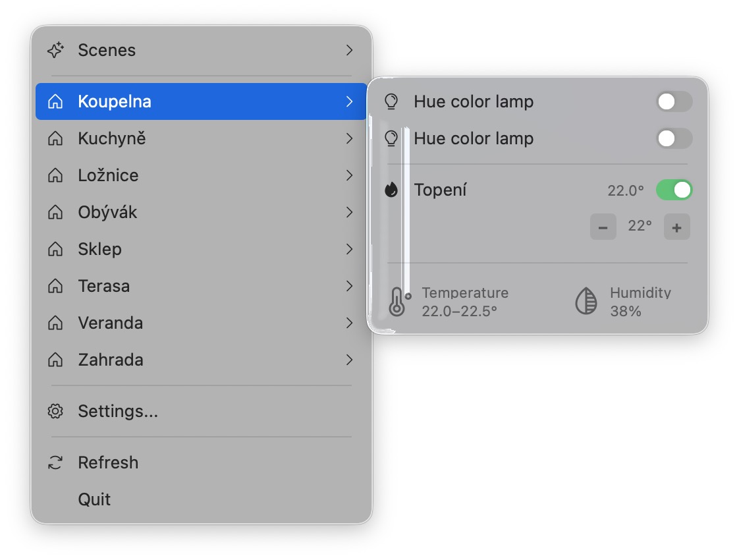739x560 pixels.
Task: Click the Humidity droplet icon
Action: tap(586, 302)
